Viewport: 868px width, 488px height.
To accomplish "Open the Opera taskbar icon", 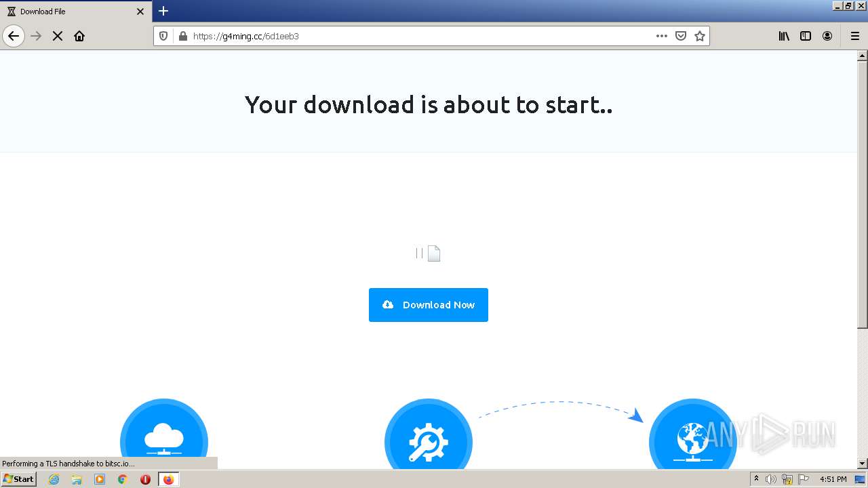I will [x=145, y=479].
